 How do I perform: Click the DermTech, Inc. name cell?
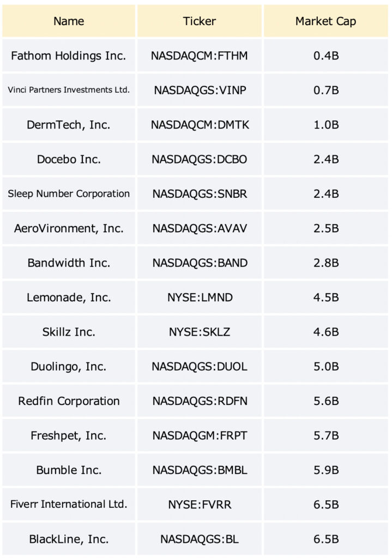[x=69, y=125]
